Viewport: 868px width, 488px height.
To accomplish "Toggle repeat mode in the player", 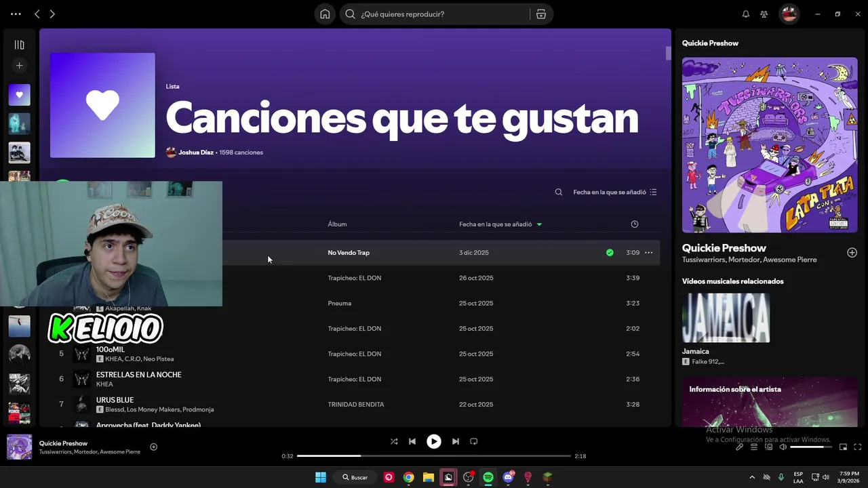I will click(474, 441).
